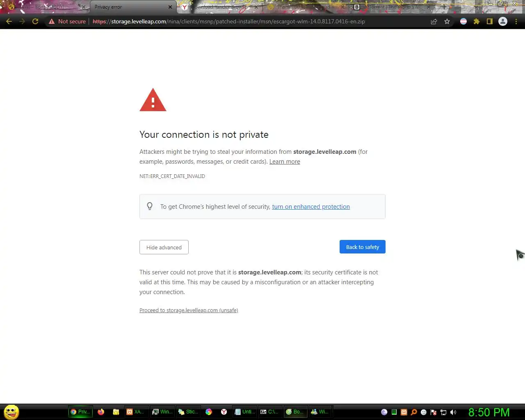Click the XAMPP orange tray icon

[x=404, y=412]
